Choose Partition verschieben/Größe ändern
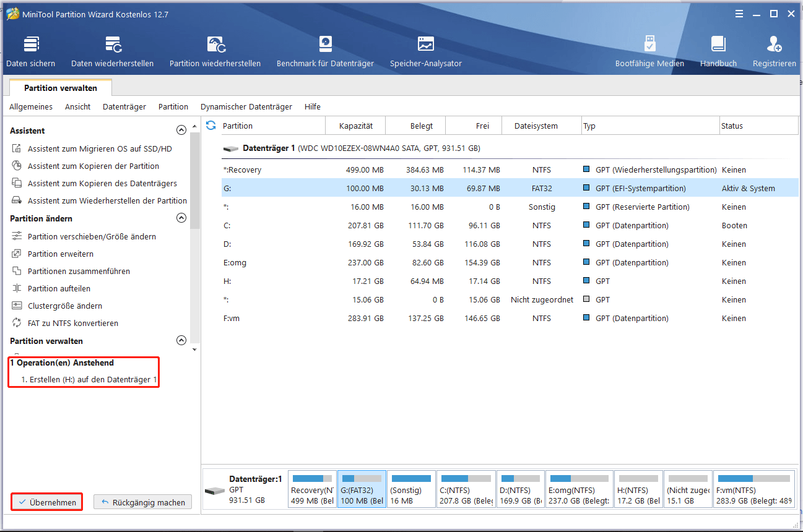The width and height of the screenshot is (803, 532). pyautogui.click(x=84, y=237)
